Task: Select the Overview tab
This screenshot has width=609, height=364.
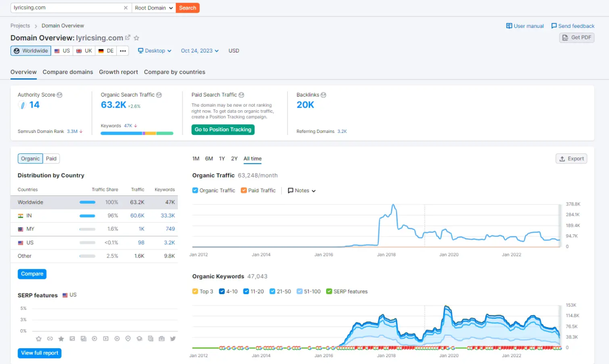Action: coord(23,72)
